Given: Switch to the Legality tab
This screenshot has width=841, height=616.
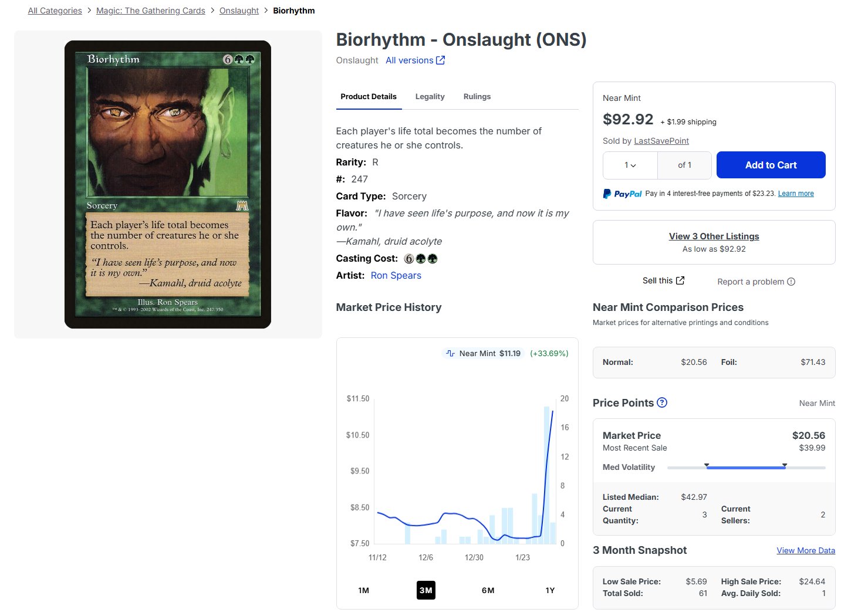Looking at the screenshot, I should [x=430, y=96].
